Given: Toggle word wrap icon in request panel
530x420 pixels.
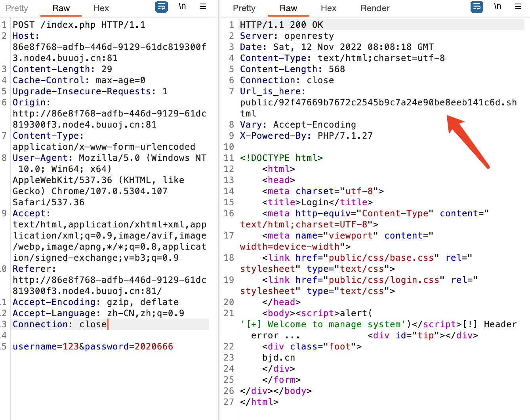Looking at the screenshot, I should (162, 7).
